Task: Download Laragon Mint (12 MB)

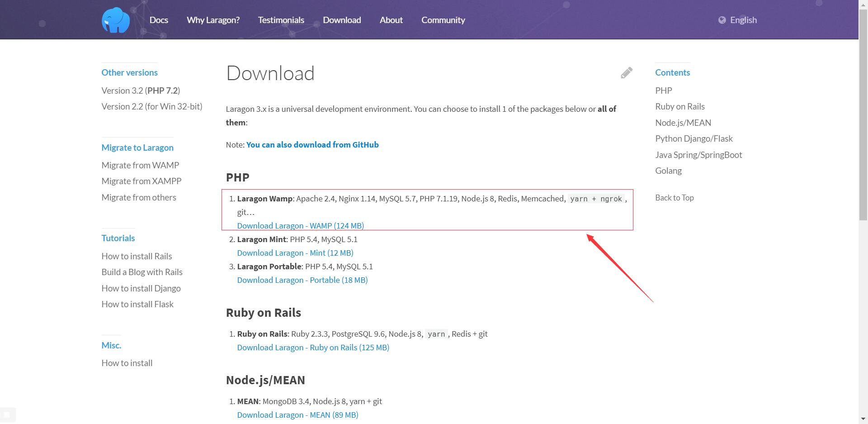Action: [295, 253]
